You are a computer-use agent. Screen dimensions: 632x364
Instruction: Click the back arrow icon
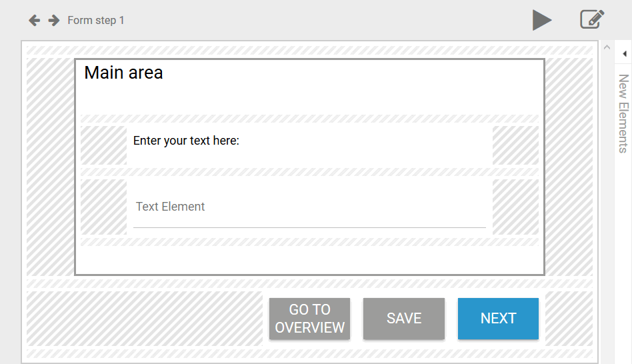(34, 21)
